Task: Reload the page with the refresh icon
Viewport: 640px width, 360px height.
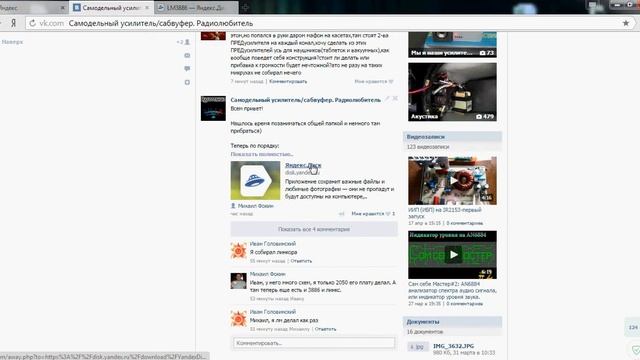Action: pos(33,23)
